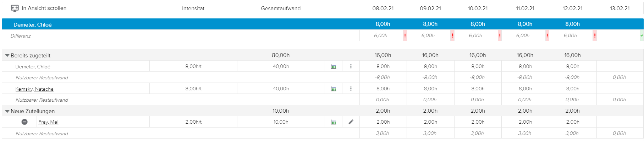Open three-dot menu for Demeter, Chloé
644x141 pixels.
(351, 66)
